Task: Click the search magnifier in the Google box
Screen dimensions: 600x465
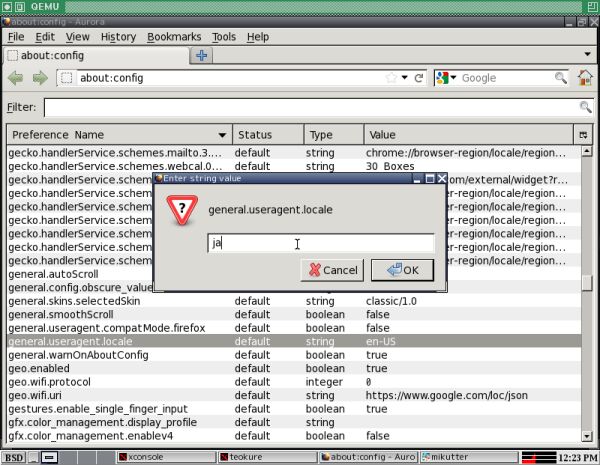Action: [561, 78]
